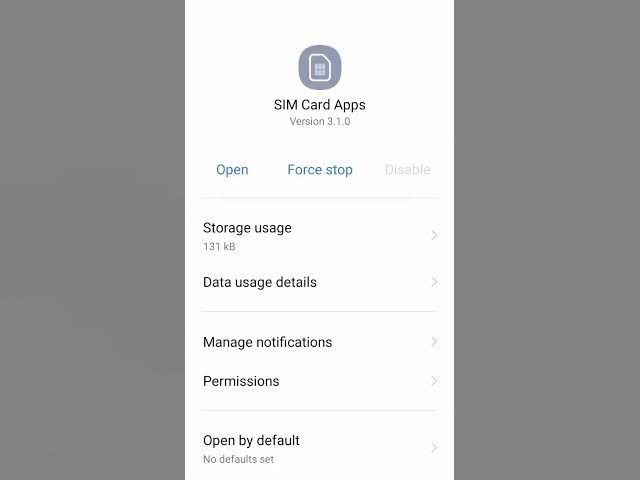Tap chevron beside Manage notifications
Viewport: 640px width, 480px height.
[x=434, y=342]
